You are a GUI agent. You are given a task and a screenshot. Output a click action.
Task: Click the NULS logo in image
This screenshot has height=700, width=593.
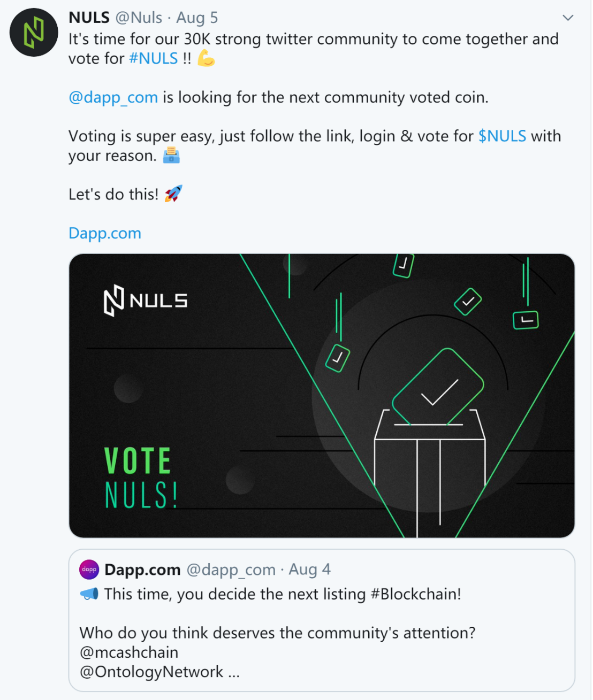click(x=145, y=301)
